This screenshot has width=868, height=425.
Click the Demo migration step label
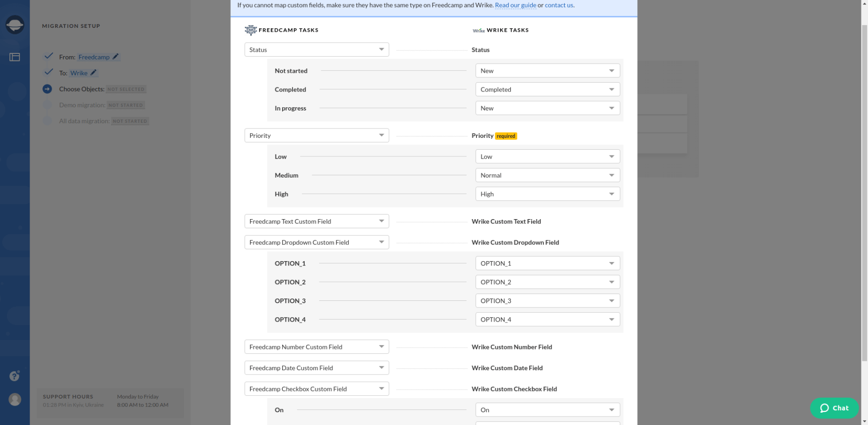point(82,105)
